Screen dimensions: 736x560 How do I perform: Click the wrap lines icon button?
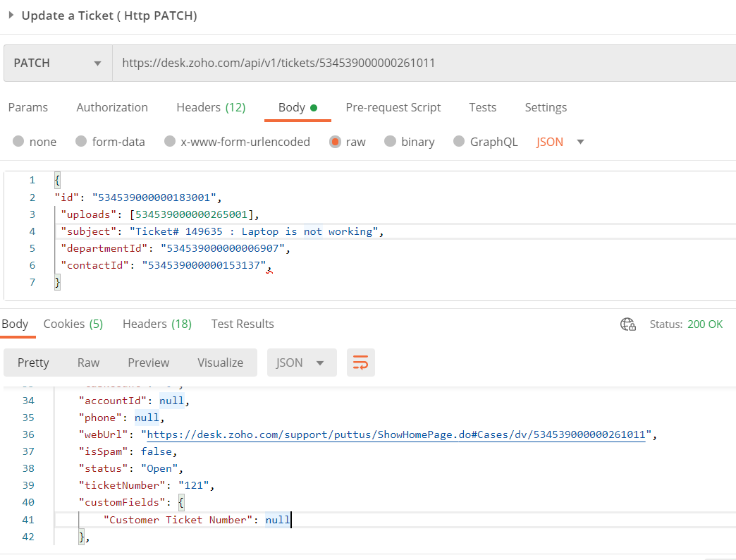point(360,363)
